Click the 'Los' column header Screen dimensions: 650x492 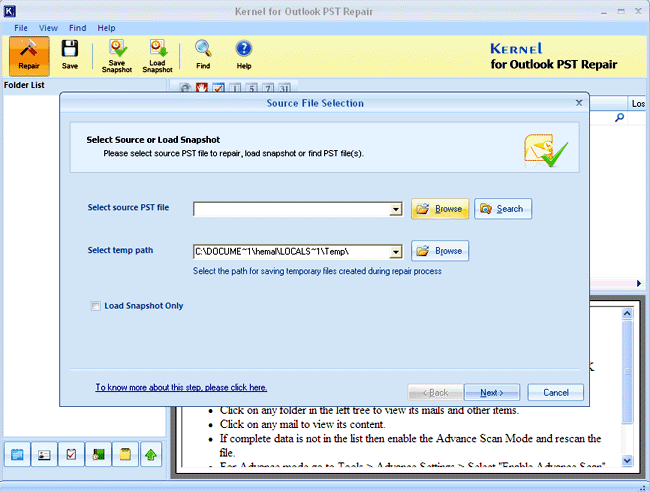tap(638, 104)
